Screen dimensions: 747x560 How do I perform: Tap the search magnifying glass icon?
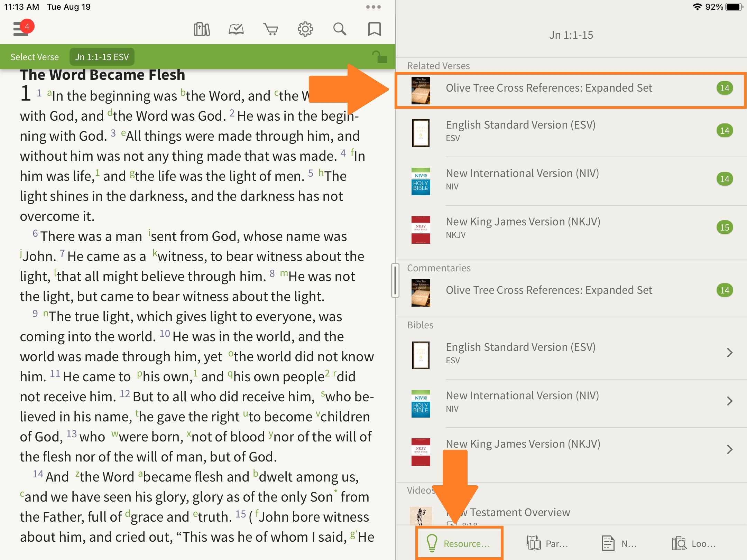coord(340,29)
